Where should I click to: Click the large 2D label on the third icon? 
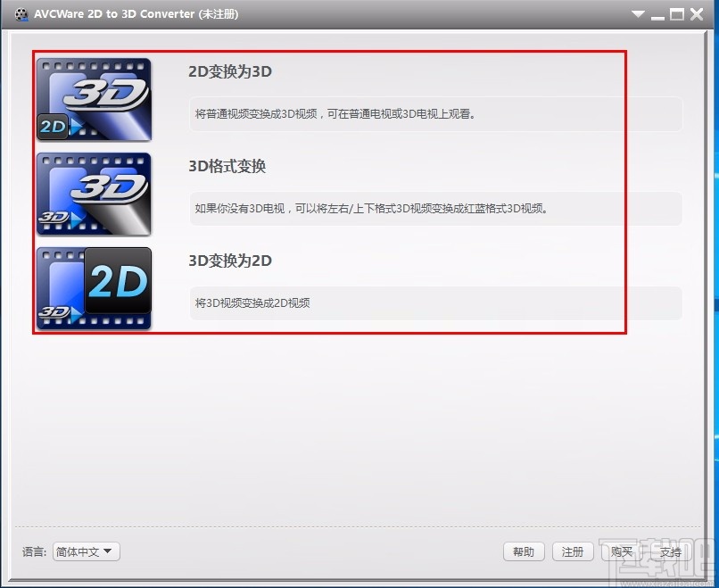(117, 281)
